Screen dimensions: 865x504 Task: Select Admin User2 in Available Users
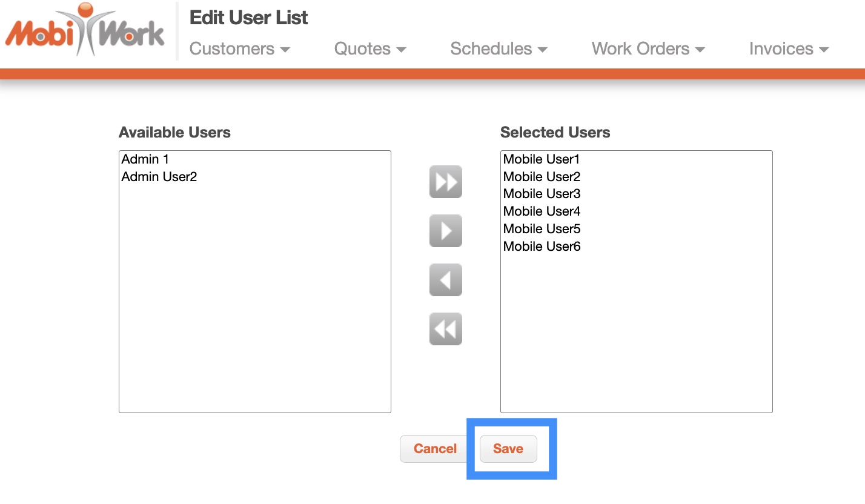[159, 177]
